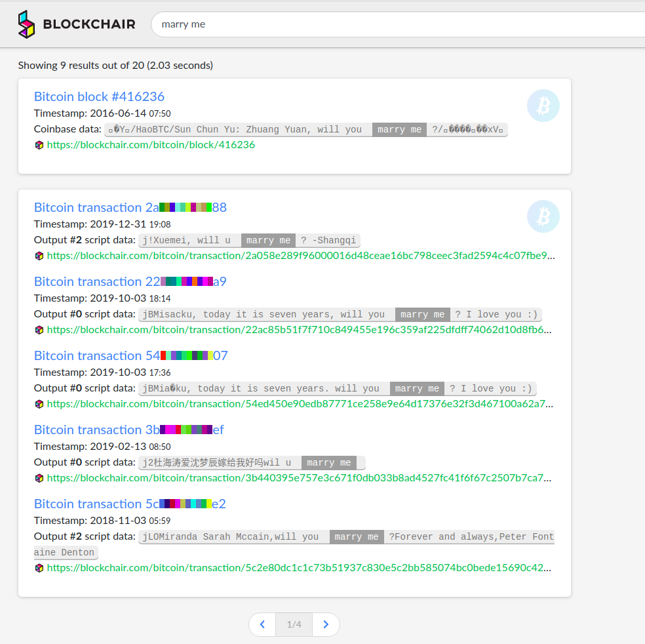Click cube icon beside the 3b440395e7 URL
Screen dimensions: 645x644
(x=39, y=478)
